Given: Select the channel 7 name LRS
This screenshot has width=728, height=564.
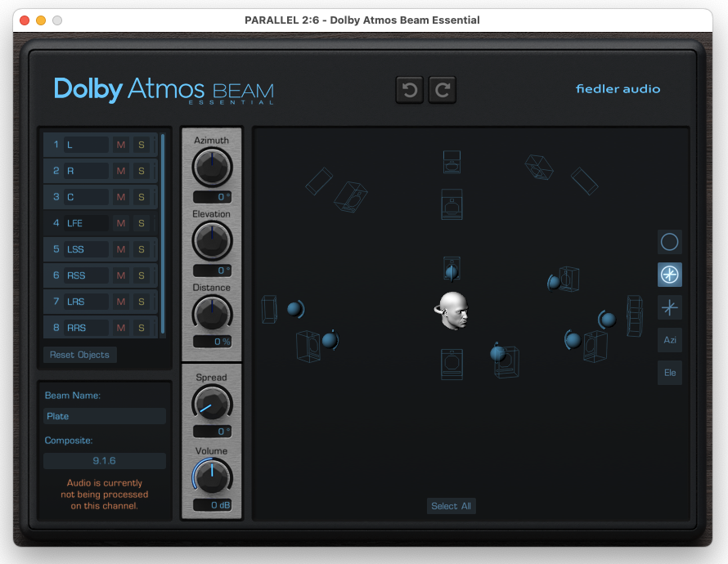Looking at the screenshot, I should point(87,302).
